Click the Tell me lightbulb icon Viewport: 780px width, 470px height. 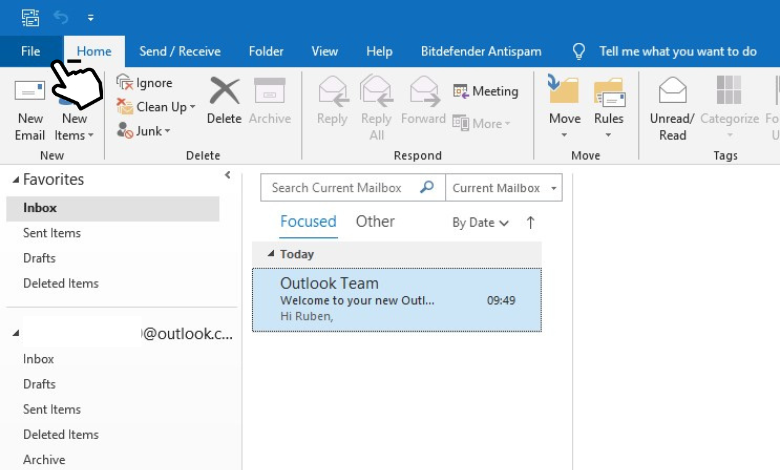pyautogui.click(x=579, y=51)
